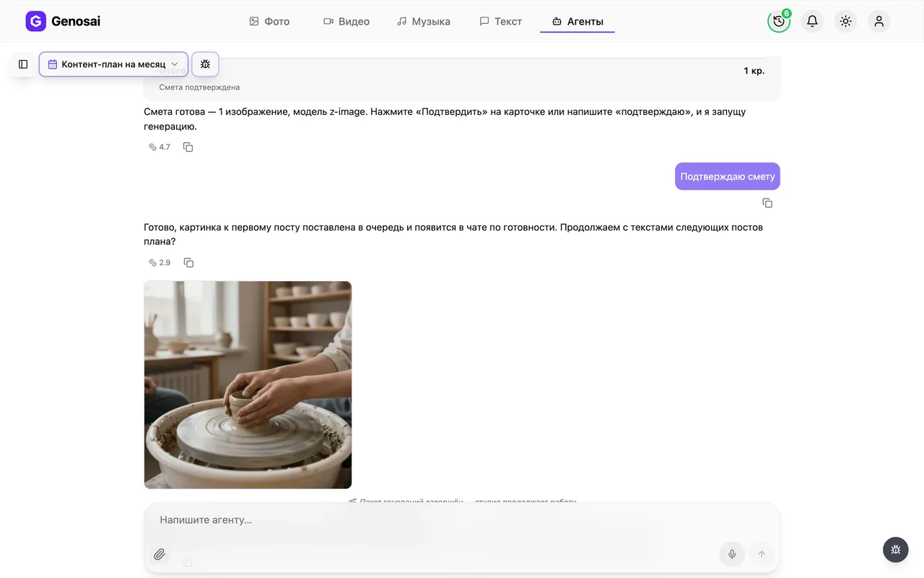The width and height of the screenshot is (924, 578).
Task: Switch to the Музыка tab
Action: click(x=424, y=22)
